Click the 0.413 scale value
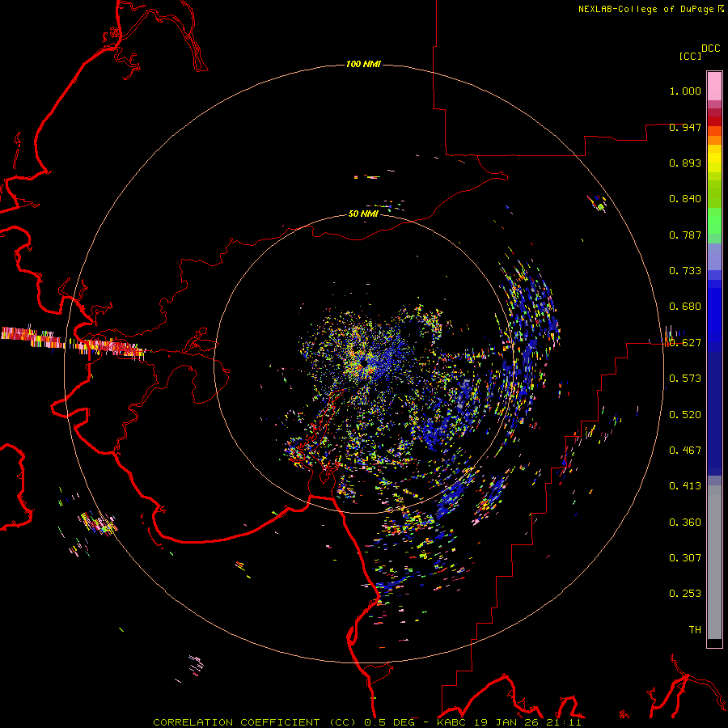 pyautogui.click(x=685, y=486)
